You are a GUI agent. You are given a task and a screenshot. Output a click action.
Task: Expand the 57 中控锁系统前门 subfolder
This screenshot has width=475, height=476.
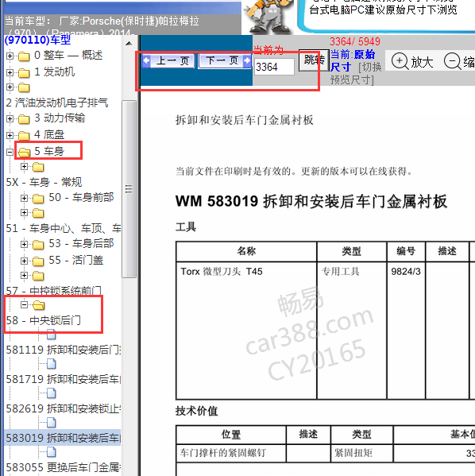coord(24,275)
